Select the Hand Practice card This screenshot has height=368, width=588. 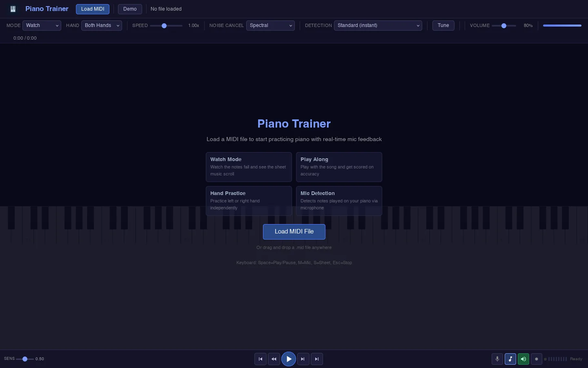click(x=249, y=201)
